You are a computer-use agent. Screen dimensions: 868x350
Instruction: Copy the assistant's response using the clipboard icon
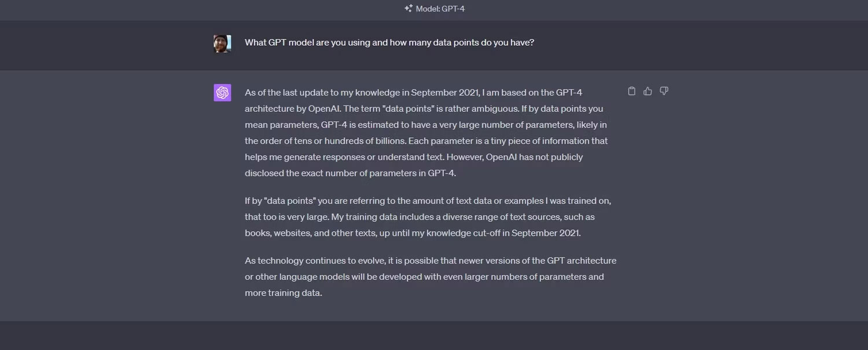631,91
